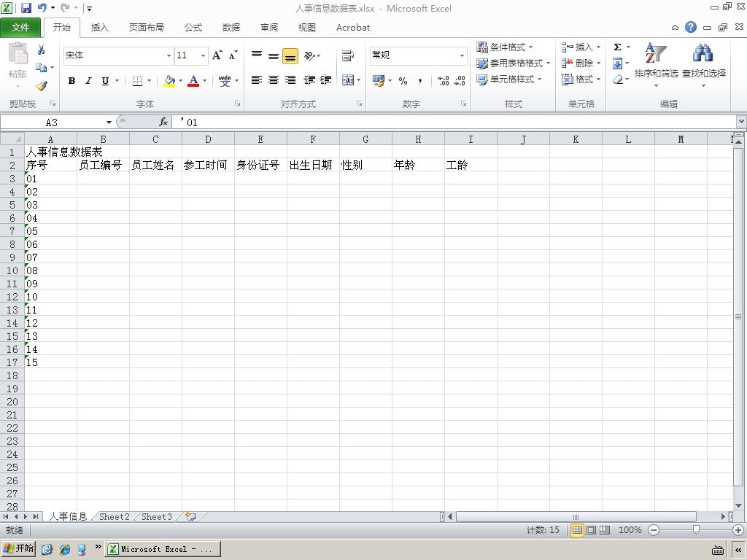Zoom out with minus button
Viewport: 747px width, 560px height.
point(654,530)
